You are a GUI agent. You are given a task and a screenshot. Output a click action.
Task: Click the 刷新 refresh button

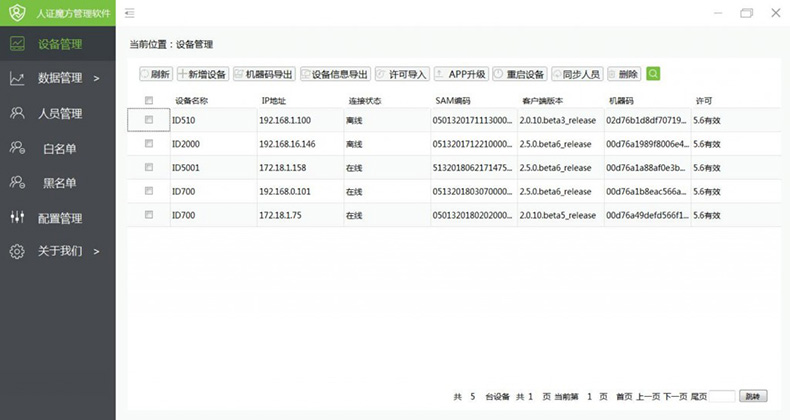pos(155,74)
